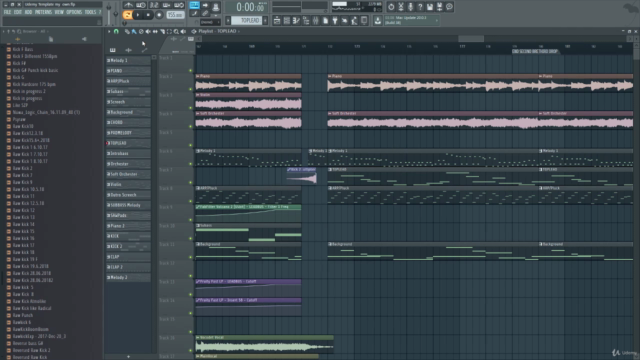Open the PATTERNS menu
640x360 pixels.
click(x=43, y=12)
